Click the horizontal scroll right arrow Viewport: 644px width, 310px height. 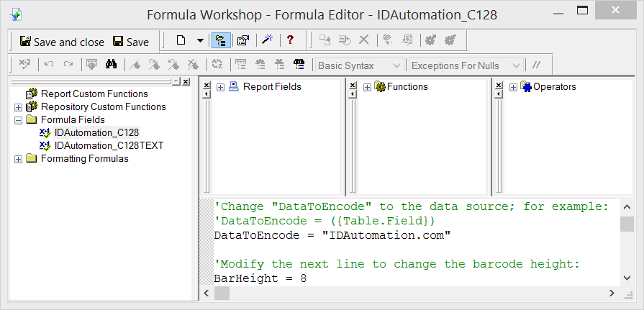click(x=612, y=293)
